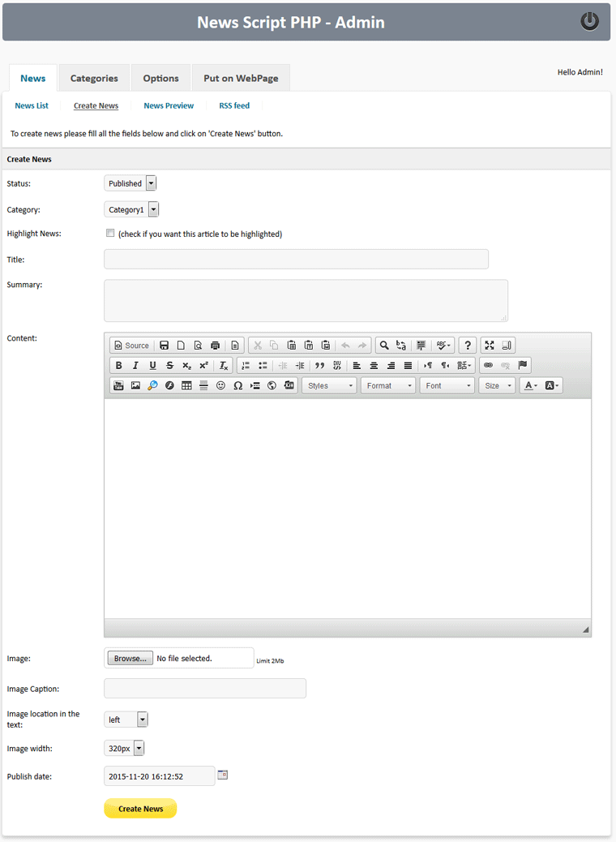
Task: Click the Anchor flag icon
Action: point(523,365)
